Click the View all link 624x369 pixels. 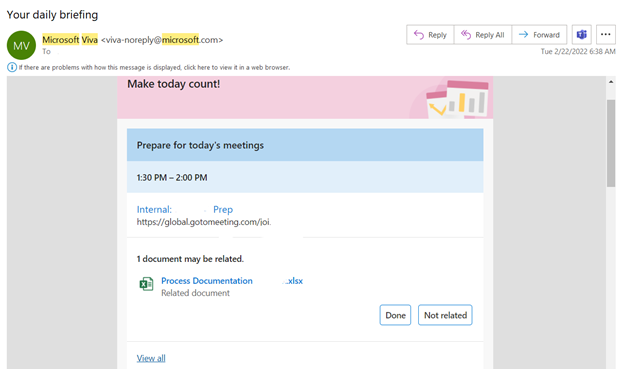[151, 358]
